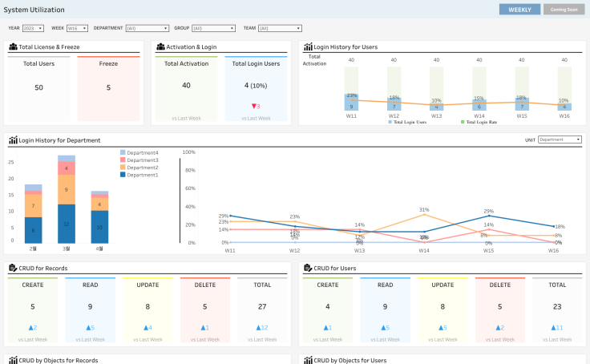590x364 pixels.
Task: Open the GROUP filter dropdown
Action: point(213,28)
